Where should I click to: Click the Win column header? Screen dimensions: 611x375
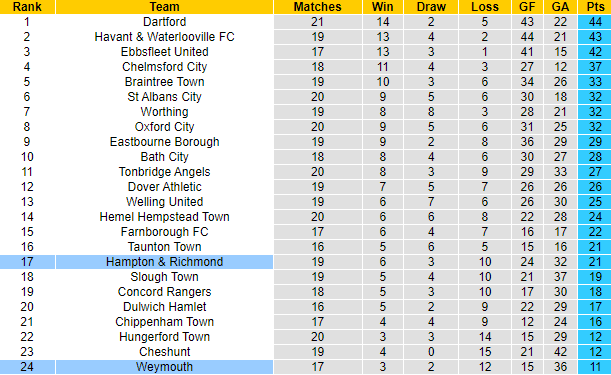pyautogui.click(x=383, y=7)
